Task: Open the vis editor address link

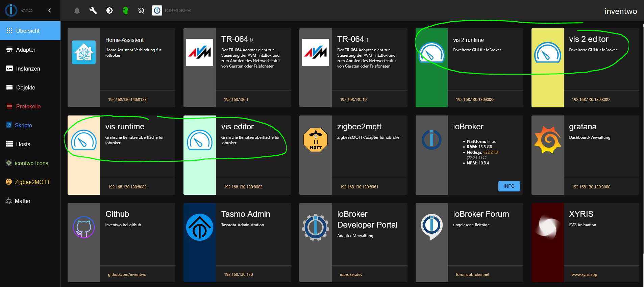Action: (243, 187)
